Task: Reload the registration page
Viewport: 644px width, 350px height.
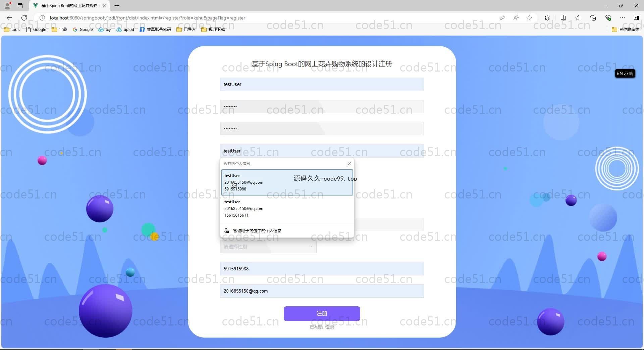Action: click(x=24, y=18)
